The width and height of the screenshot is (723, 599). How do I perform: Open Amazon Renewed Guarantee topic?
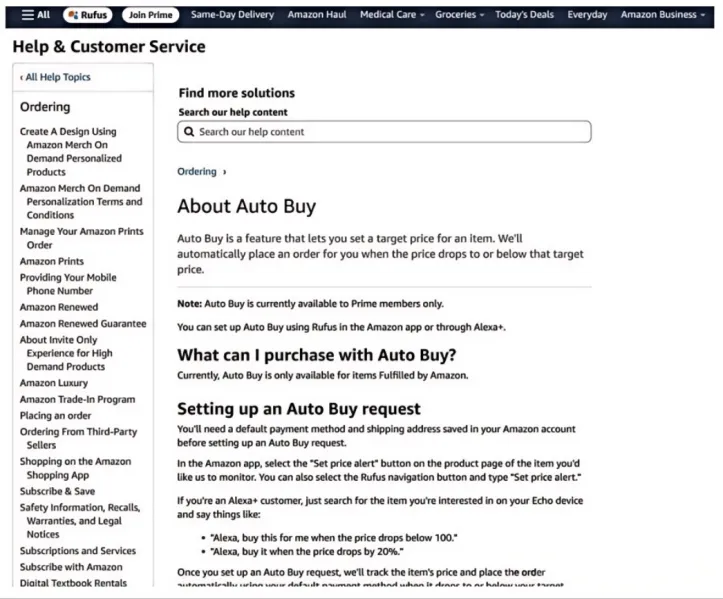point(83,324)
